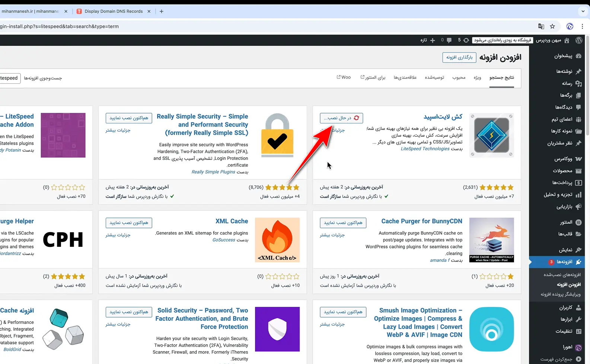
Task: Expand the browser tab search chevron
Action: (583, 11)
